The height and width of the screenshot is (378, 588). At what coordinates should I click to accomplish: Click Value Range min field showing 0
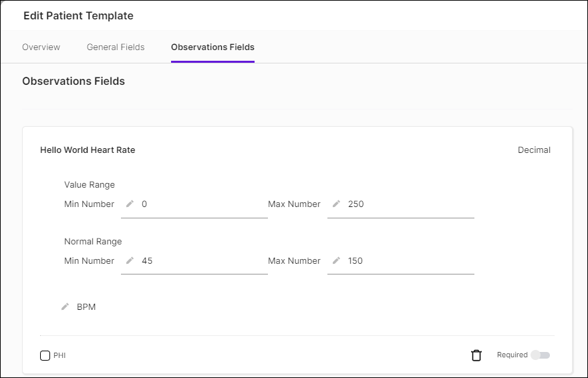pyautogui.click(x=200, y=204)
